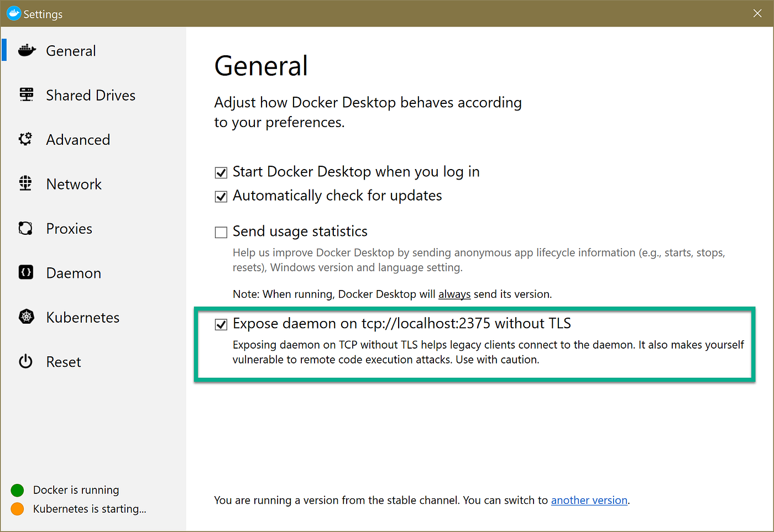The height and width of the screenshot is (532, 774).
Task: Click the underlined word 'always' in the note
Action: [454, 294]
